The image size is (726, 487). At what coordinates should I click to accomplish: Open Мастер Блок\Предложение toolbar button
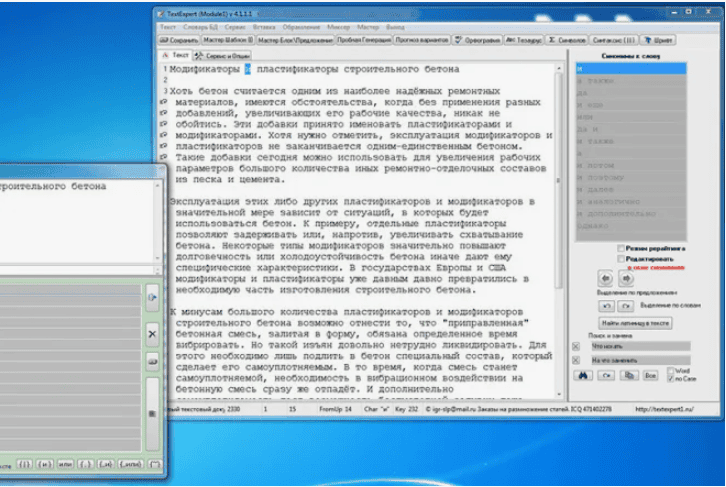tap(295, 40)
